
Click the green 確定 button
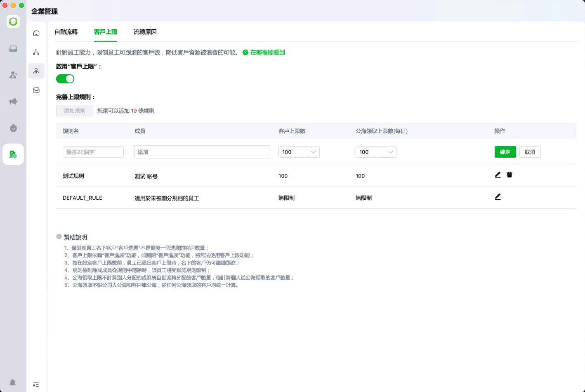click(x=505, y=152)
